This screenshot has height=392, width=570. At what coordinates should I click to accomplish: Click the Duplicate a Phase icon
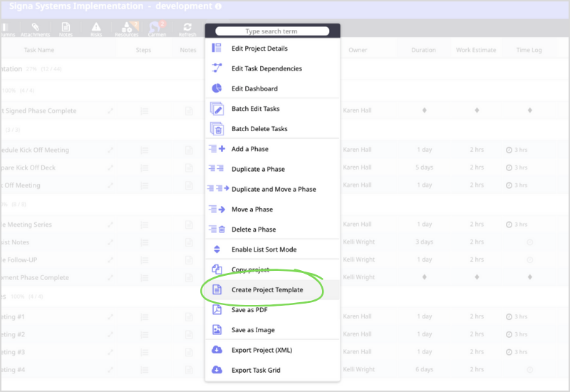tap(217, 168)
